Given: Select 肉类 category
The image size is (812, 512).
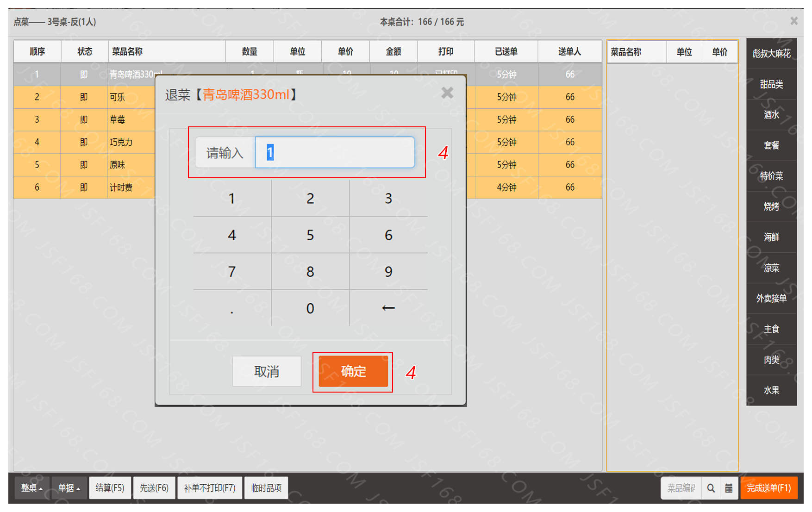Looking at the screenshot, I should (x=771, y=360).
